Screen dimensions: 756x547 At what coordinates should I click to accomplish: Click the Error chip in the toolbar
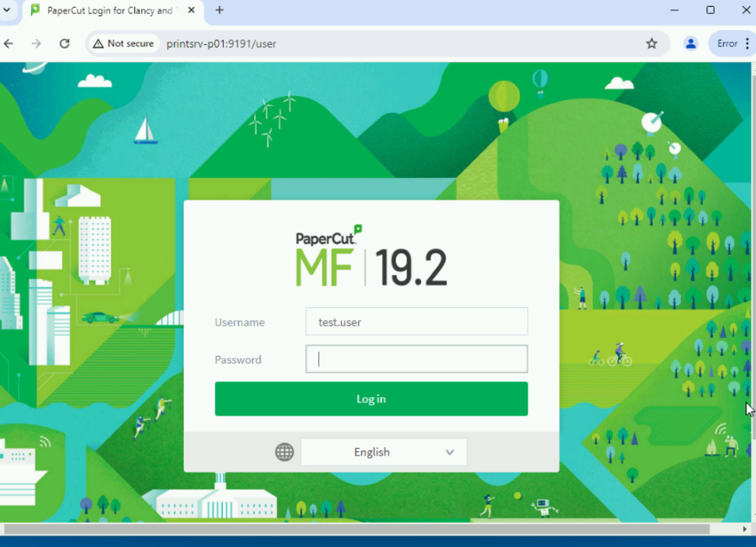click(x=727, y=44)
